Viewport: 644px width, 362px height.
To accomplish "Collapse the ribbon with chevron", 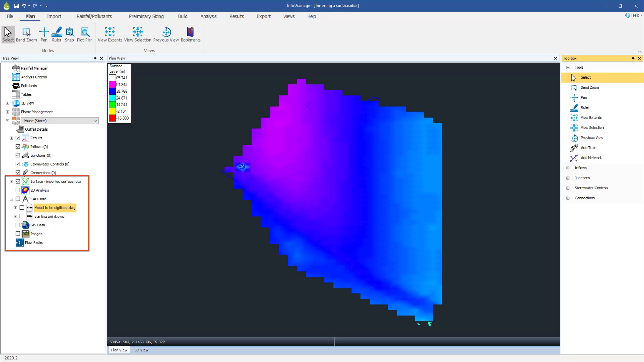I will (x=639, y=51).
